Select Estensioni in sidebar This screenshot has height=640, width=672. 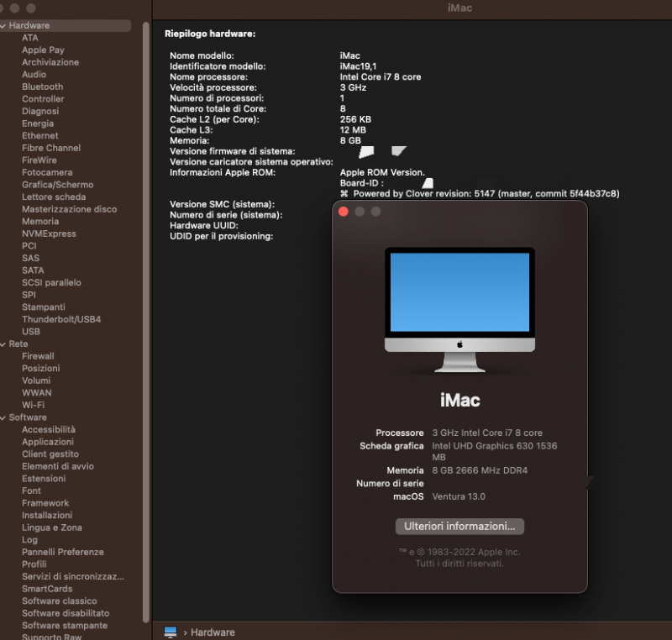coord(44,479)
